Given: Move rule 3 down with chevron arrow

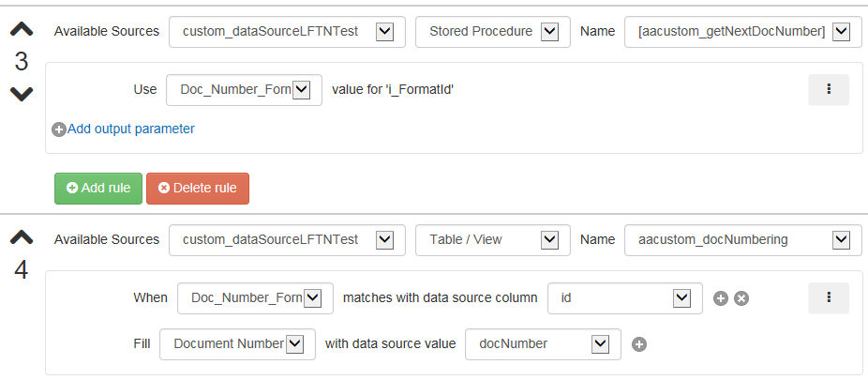Looking at the screenshot, I should coord(22,94).
